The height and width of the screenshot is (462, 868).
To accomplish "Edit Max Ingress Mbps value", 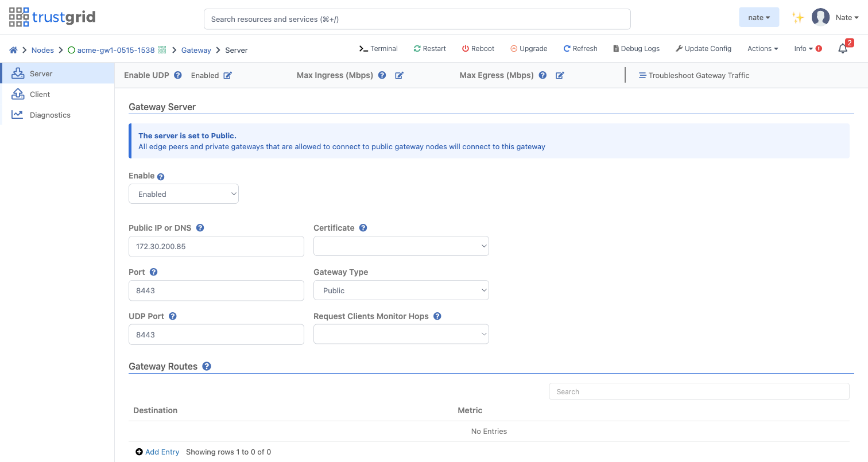I will (x=399, y=75).
